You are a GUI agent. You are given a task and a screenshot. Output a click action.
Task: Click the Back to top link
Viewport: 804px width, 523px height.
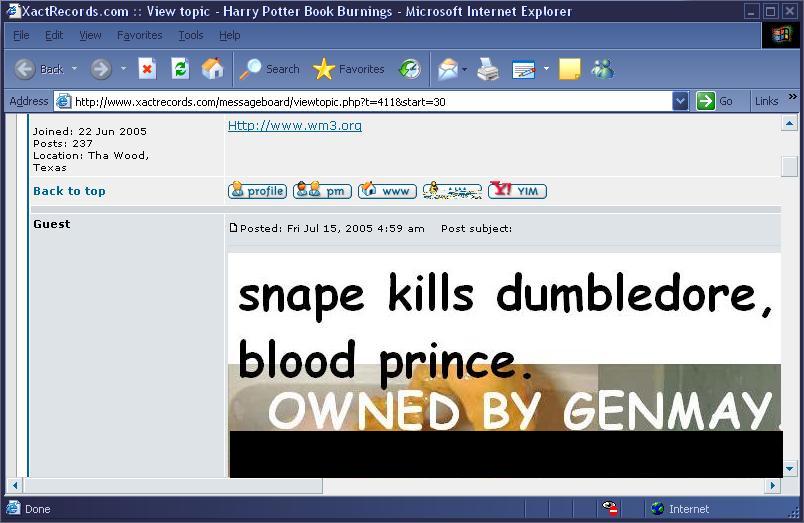69,191
